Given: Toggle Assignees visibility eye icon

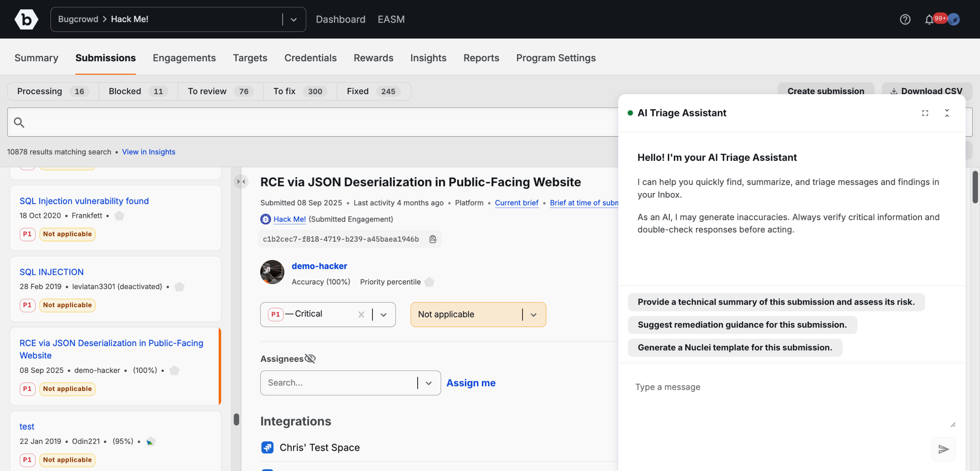Looking at the screenshot, I should (x=310, y=359).
